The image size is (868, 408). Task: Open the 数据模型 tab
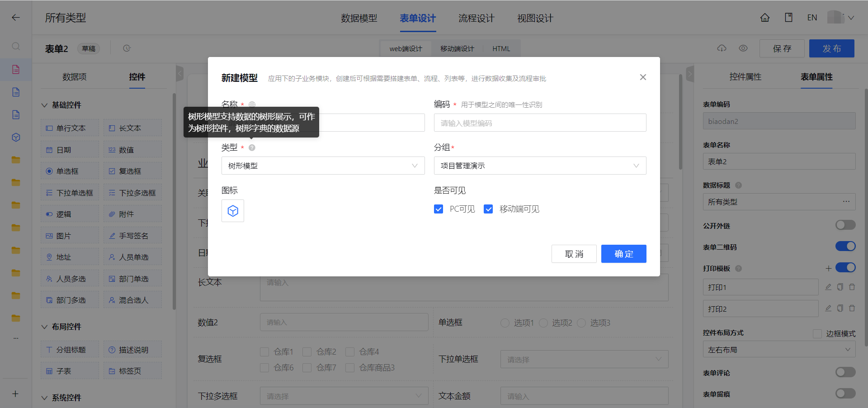click(x=359, y=18)
